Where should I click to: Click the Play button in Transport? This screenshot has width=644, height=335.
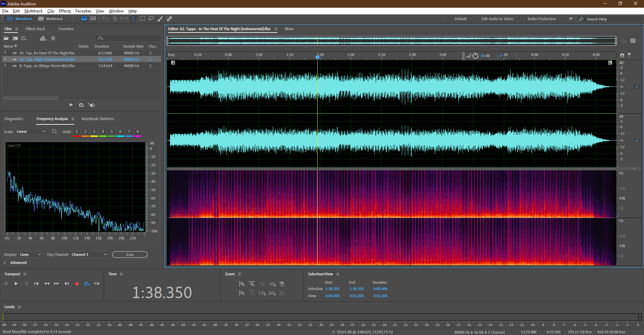(x=16, y=284)
